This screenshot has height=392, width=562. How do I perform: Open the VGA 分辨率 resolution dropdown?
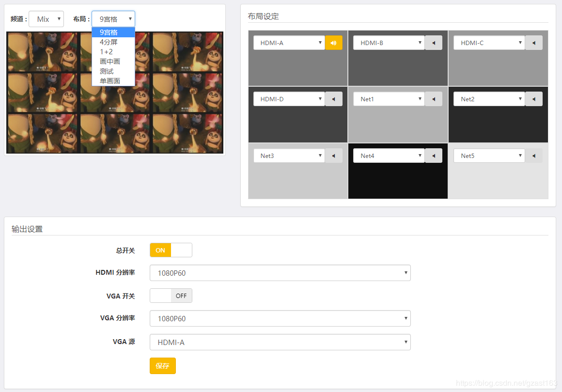click(280, 318)
